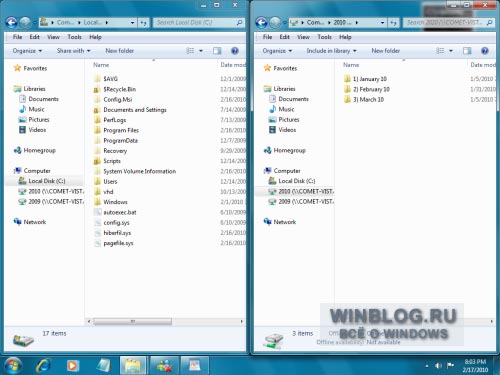The height and width of the screenshot is (375, 500).
Task: Select Documents and Settings entry
Action: pos(130,110)
